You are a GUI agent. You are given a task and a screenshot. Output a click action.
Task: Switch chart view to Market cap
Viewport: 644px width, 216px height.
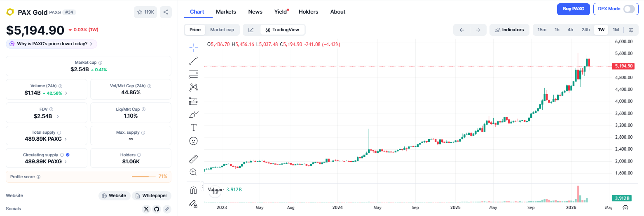point(222,30)
